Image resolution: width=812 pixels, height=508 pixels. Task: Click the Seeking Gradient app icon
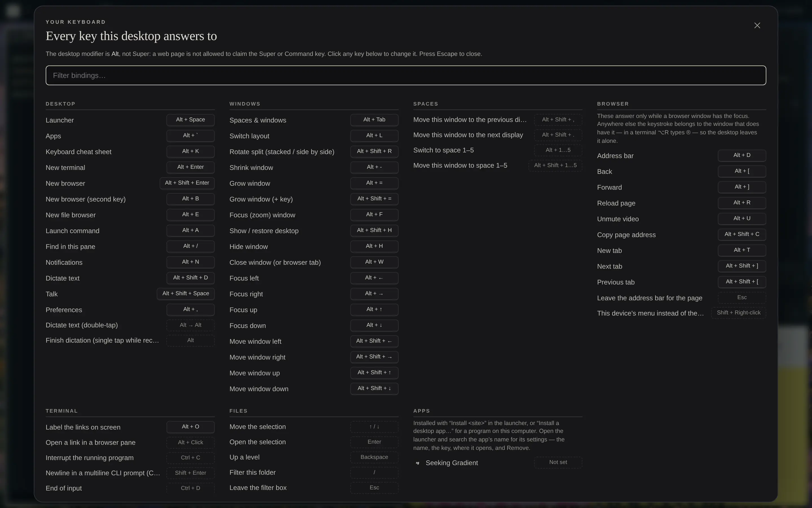coord(417,463)
